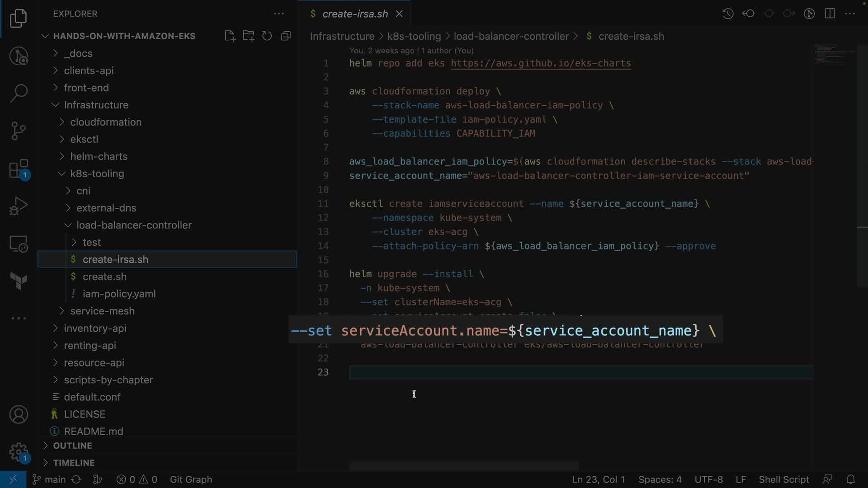Split the editor to the right
This screenshot has width=868, height=488.
(830, 14)
